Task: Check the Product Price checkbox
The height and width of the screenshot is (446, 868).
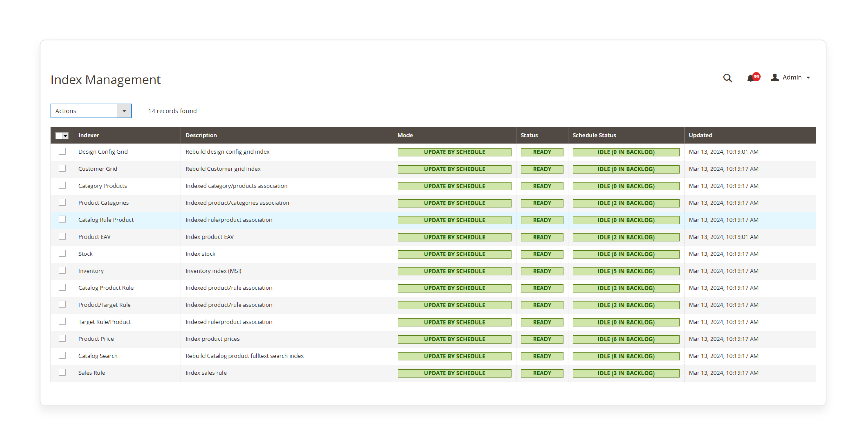Action: (x=62, y=339)
